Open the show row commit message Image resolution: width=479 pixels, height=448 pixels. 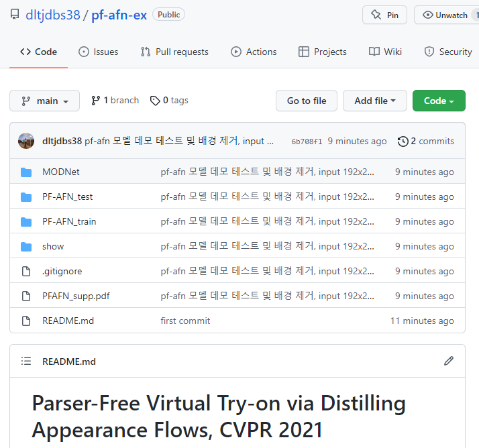267,246
